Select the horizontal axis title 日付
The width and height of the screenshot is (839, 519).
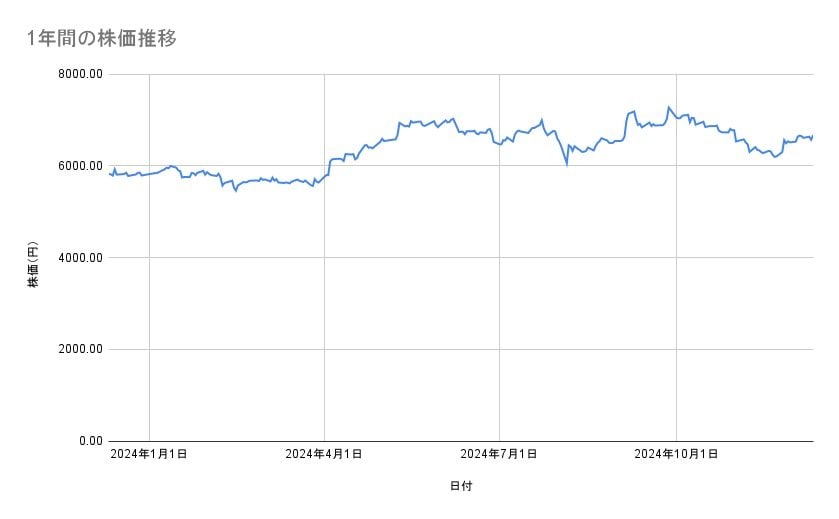coord(461,486)
